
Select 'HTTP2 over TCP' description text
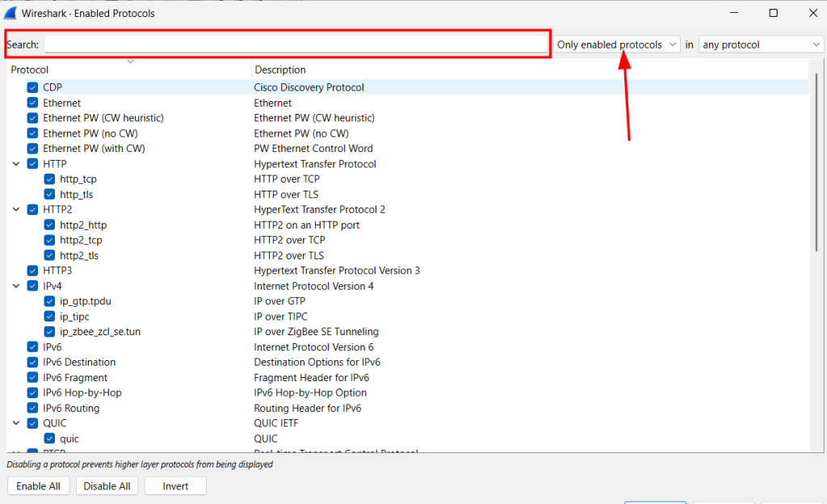pyautogui.click(x=290, y=240)
